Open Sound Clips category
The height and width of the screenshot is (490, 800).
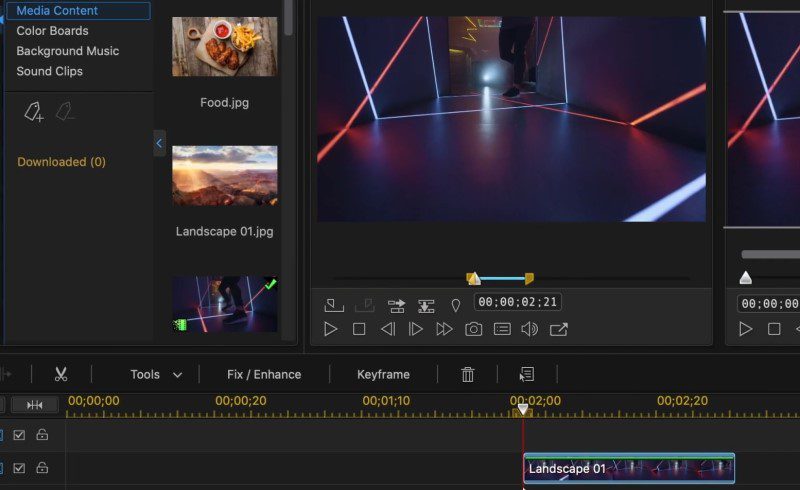49,71
